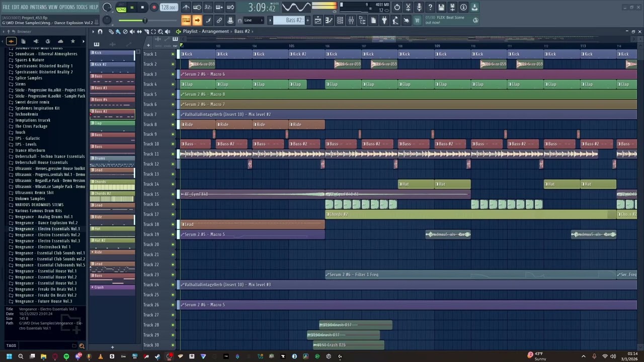Screen dimensions: 644x362
Task: Toggle the playlist snap magnet icon
Action: [x=100, y=31]
